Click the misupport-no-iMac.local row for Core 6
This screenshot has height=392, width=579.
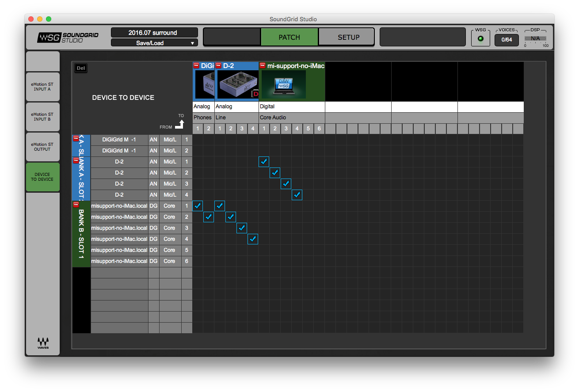point(119,261)
